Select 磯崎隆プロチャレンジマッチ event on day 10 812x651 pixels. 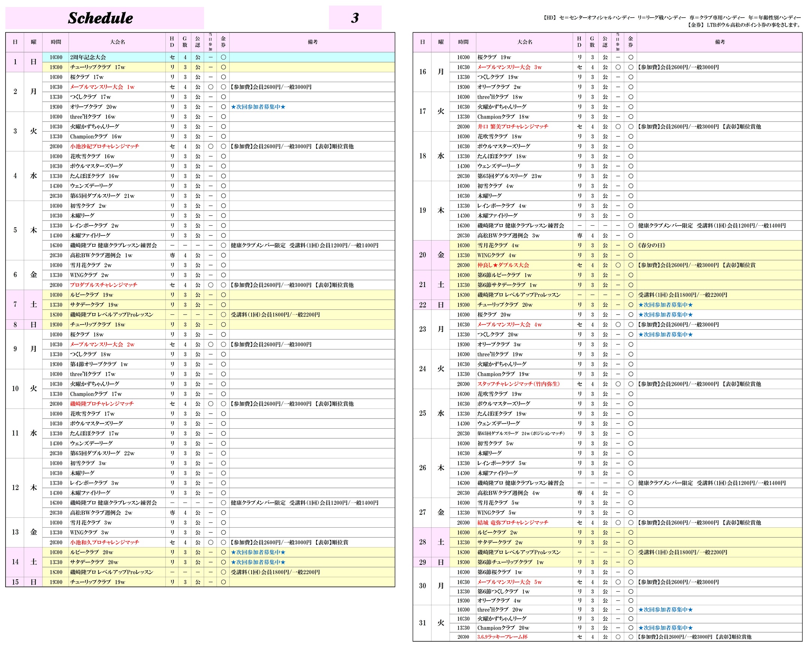pos(102,403)
